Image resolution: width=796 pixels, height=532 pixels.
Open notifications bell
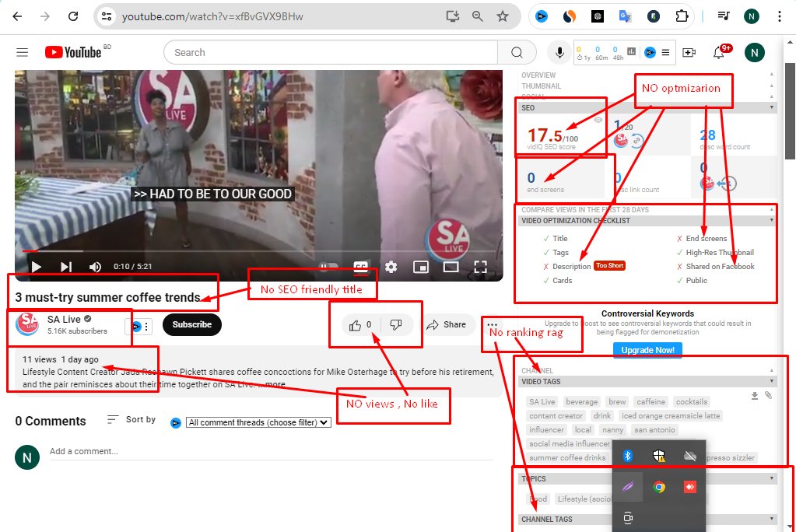coord(718,52)
